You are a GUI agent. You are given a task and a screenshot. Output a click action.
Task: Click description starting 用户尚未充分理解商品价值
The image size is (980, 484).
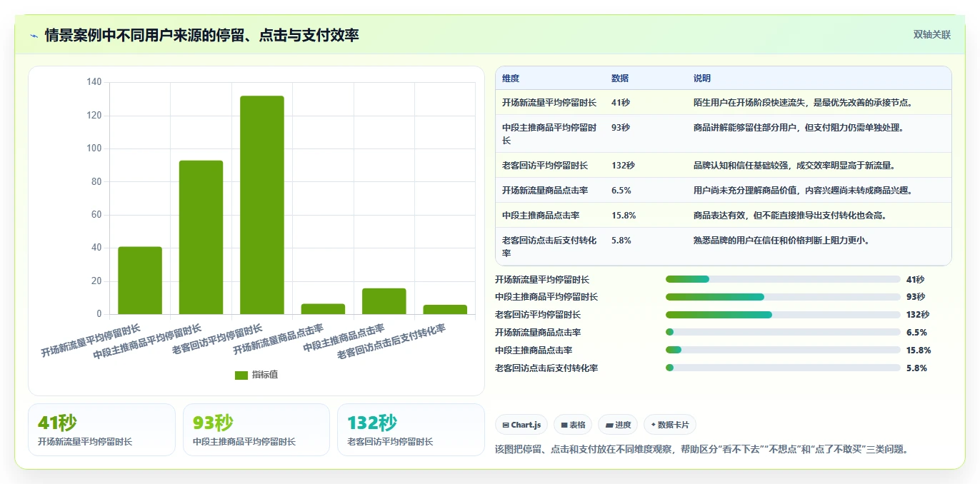(x=803, y=190)
